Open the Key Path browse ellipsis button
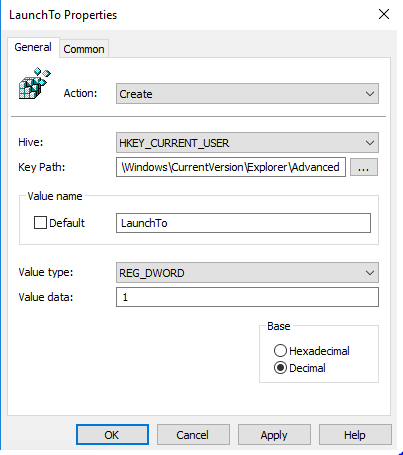 pyautogui.click(x=364, y=167)
